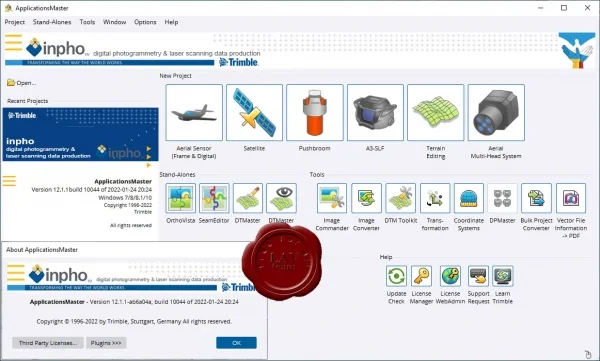Open DTMaster viewer with the eye icon
Viewport: 600px width, 361px height.
pyautogui.click(x=281, y=198)
